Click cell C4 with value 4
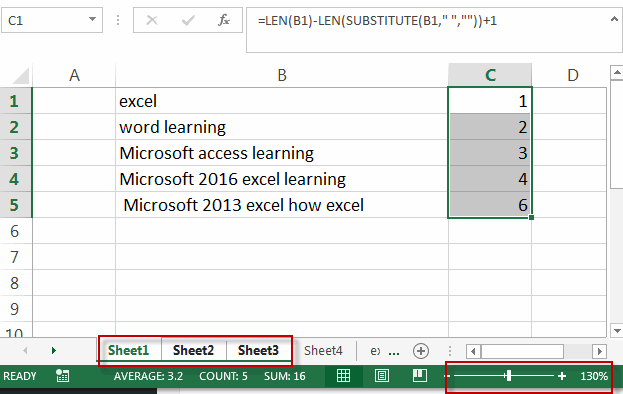Image resolution: width=623 pixels, height=394 pixels. point(490,179)
